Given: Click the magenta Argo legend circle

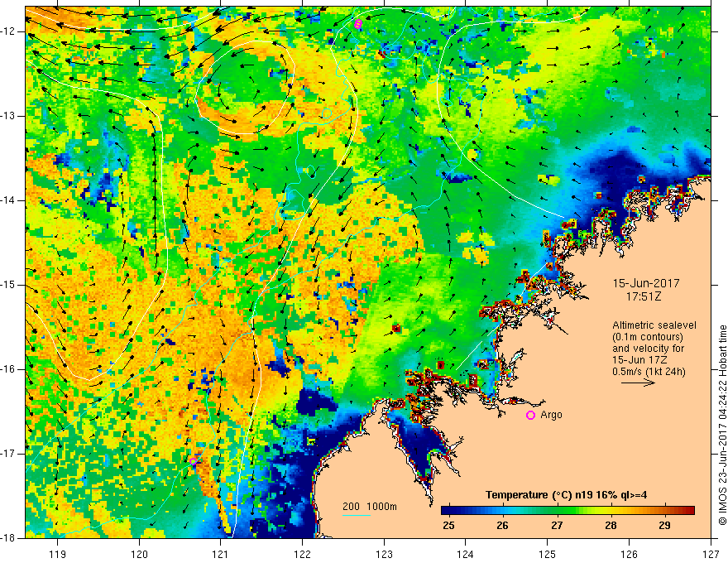Looking at the screenshot, I should point(530,416).
